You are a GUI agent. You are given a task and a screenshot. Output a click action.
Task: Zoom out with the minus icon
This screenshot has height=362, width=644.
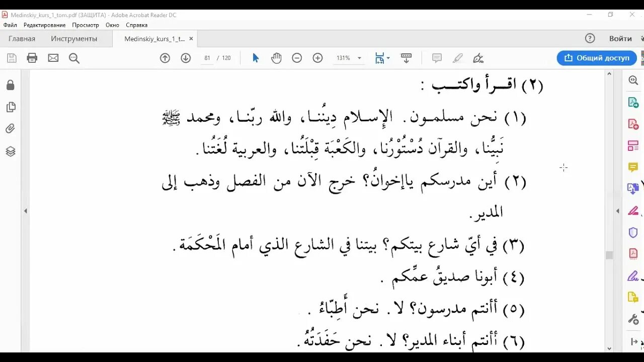point(297,58)
